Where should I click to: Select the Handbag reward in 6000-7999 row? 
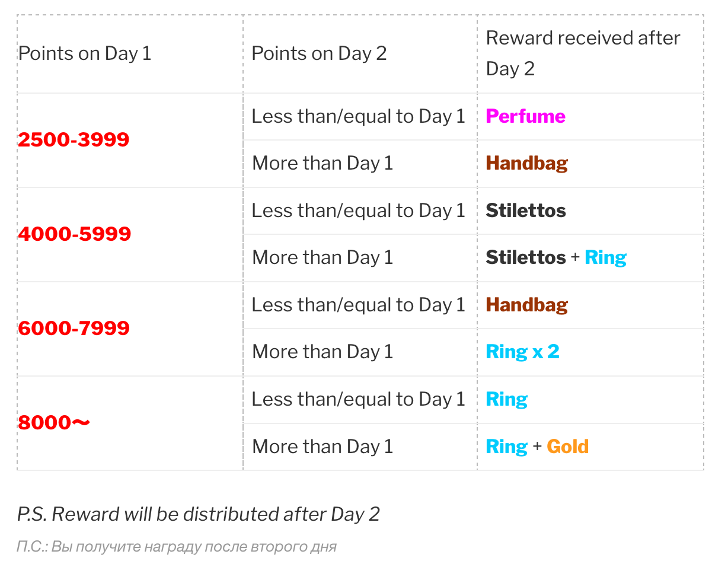point(526,305)
